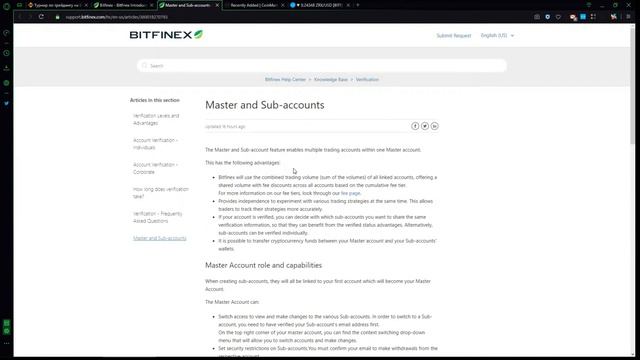Click into the help center Search field
This screenshot has width=640, height=360.
pyautogui.click(x=322, y=66)
